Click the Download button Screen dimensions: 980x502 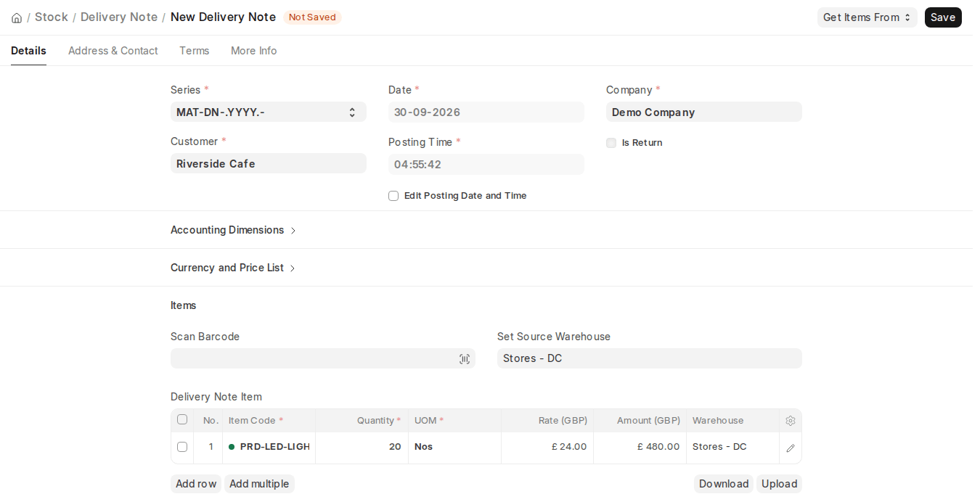(x=724, y=484)
